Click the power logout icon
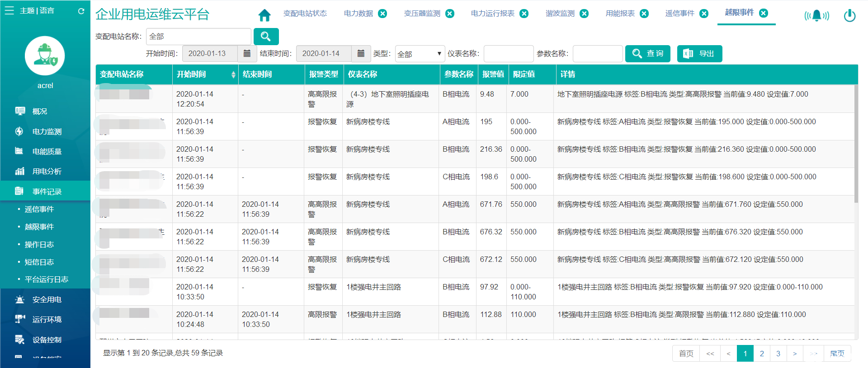The width and height of the screenshot is (868, 368). 849,16
